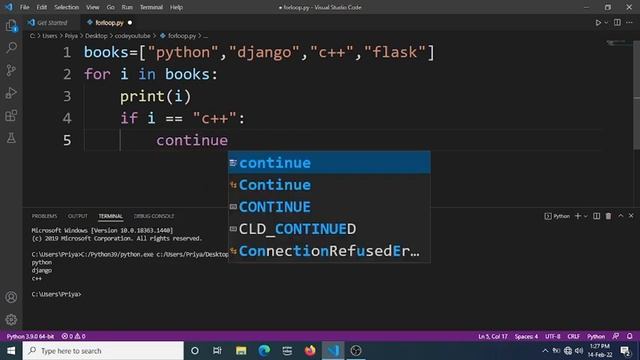Viewport: 640px width, 360px height.
Task: Change indentation via Spaces: 4
Action: [x=526, y=336]
